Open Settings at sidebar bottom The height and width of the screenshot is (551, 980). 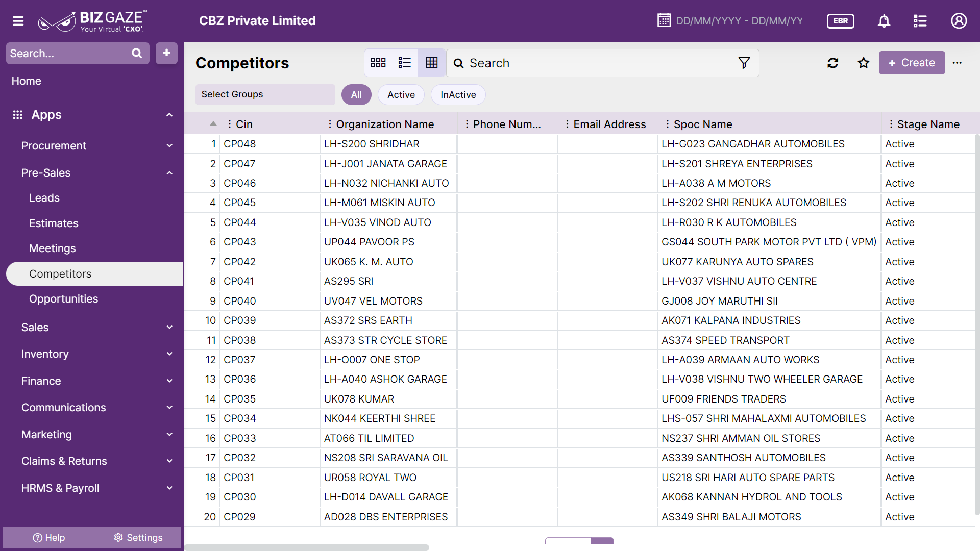137,538
